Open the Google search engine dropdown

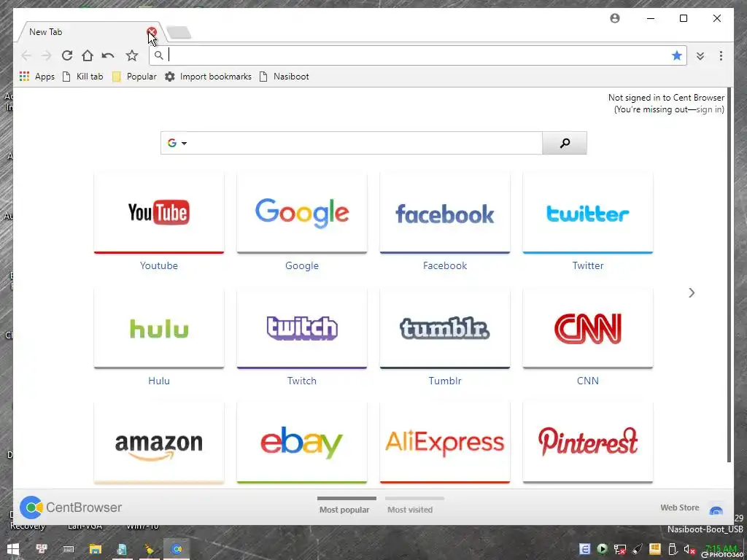tap(177, 143)
